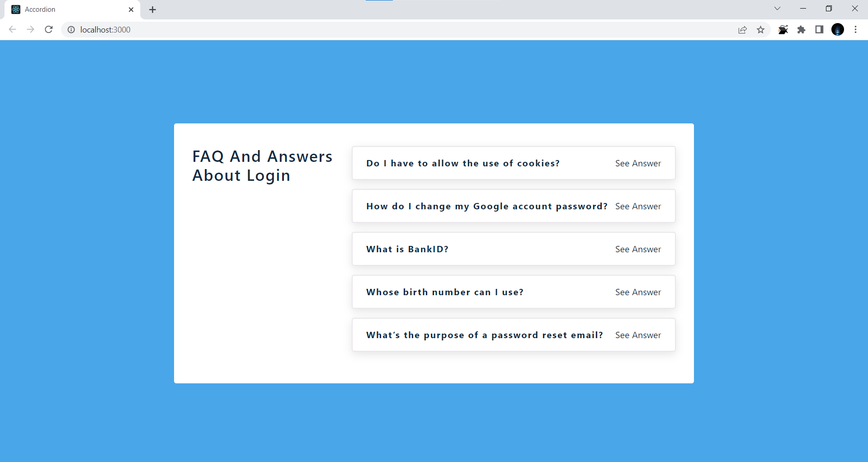Open the browser profile avatar
The image size is (868, 462).
(x=838, y=29)
